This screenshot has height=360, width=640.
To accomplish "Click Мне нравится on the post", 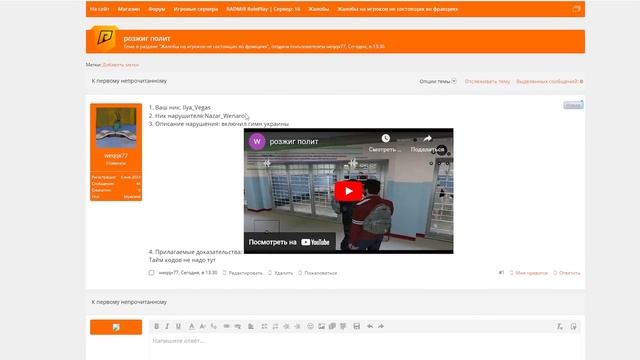I will tap(529, 273).
